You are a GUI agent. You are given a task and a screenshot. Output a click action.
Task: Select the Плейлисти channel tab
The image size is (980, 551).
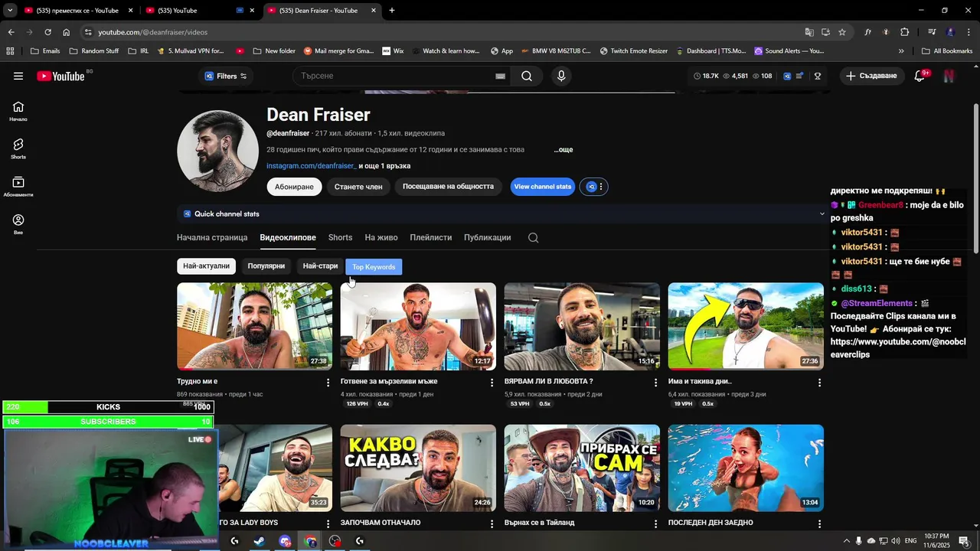coord(430,237)
